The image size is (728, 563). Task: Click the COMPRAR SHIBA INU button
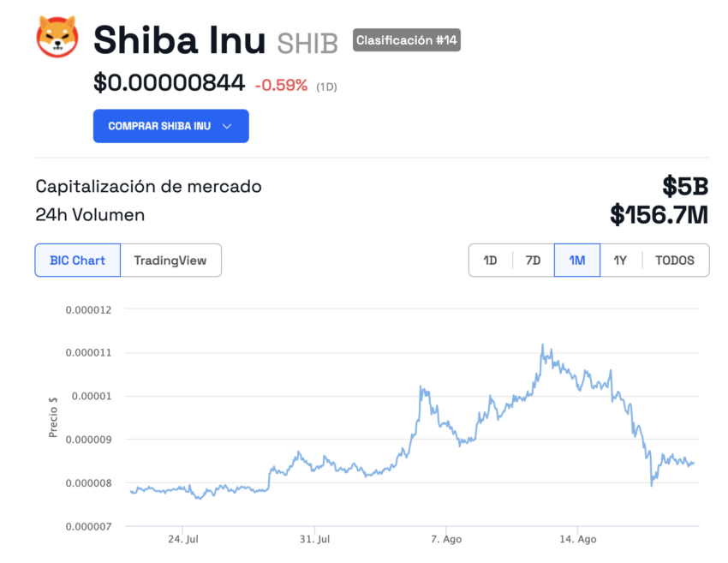tap(170, 126)
